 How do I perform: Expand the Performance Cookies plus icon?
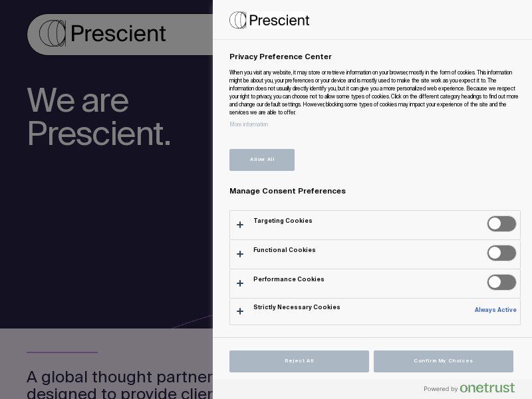coord(240,283)
